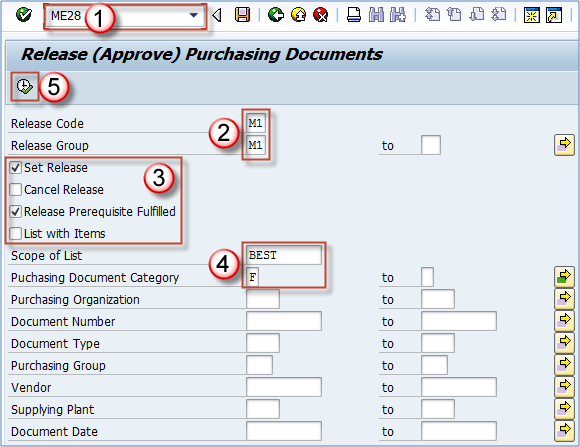Image resolution: width=580 pixels, height=447 pixels.
Task: Click Vendor from field
Action: 284,387
